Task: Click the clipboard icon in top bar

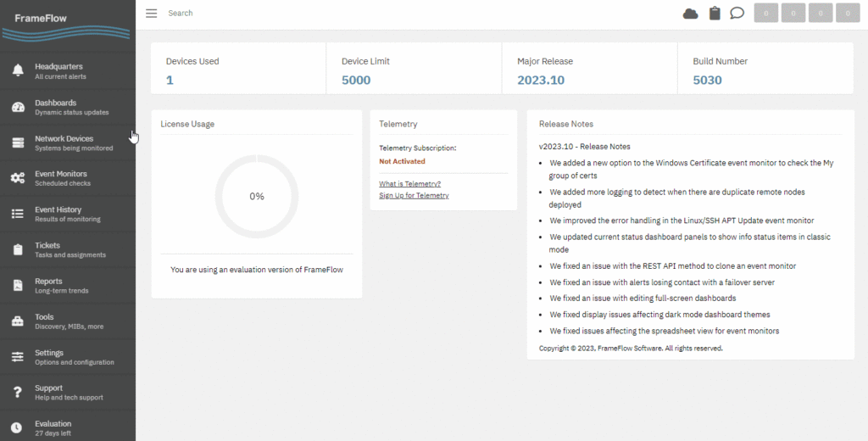Action: 715,14
